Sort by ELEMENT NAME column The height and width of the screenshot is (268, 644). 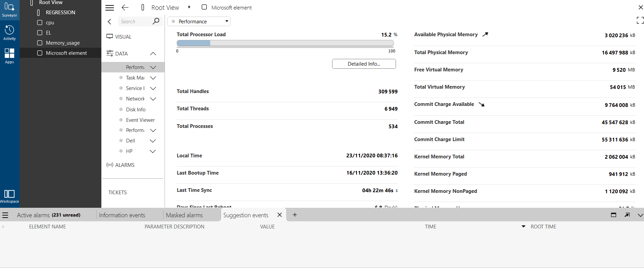click(47, 227)
